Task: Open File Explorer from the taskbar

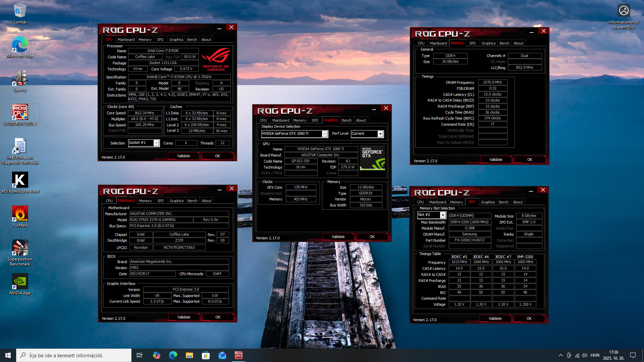Action: [189, 355]
